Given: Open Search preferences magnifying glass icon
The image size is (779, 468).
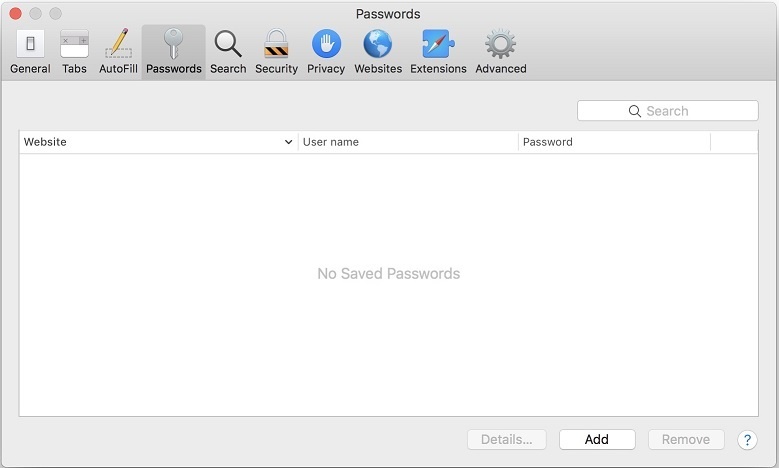Looking at the screenshot, I should [228, 51].
